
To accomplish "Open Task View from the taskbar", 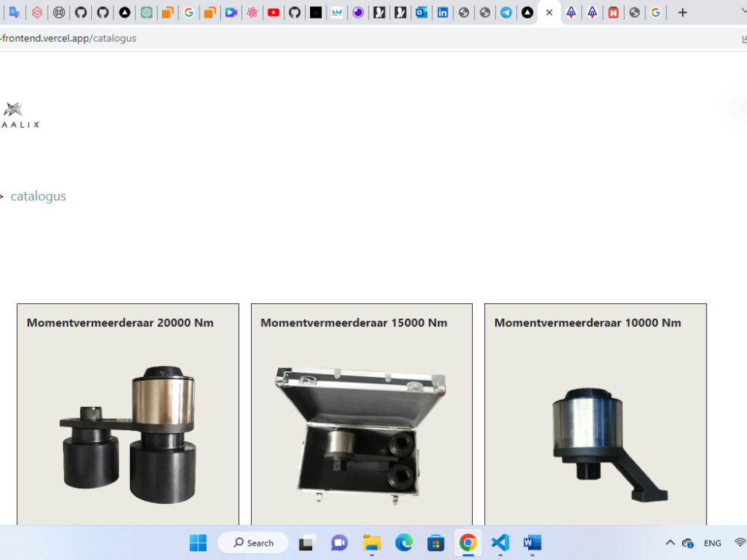I will click(307, 543).
